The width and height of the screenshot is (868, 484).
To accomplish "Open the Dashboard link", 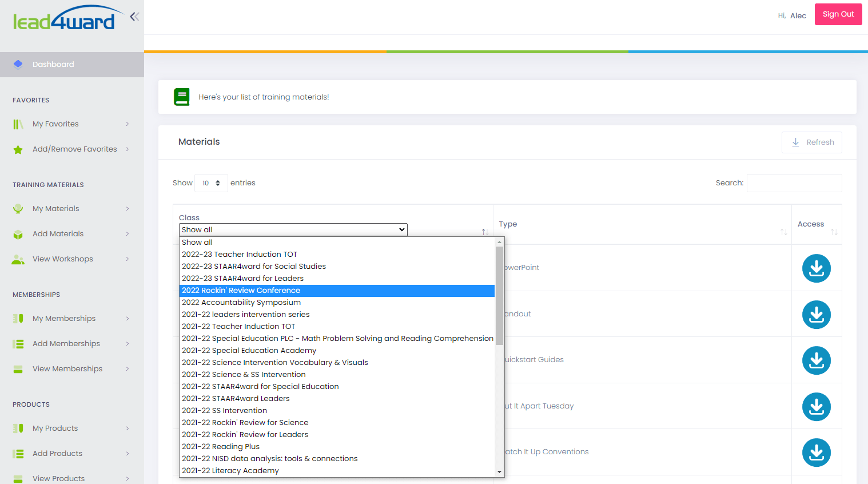I will pos(72,65).
